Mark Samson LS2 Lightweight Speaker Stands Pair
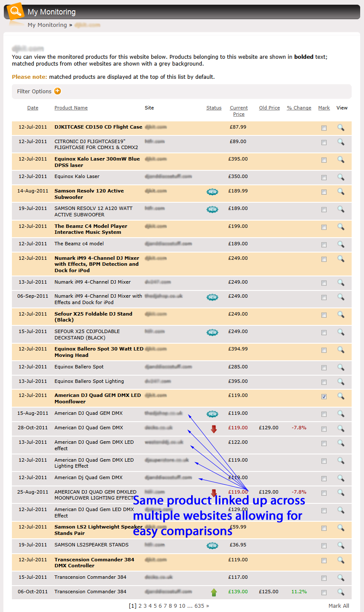364x612 pixels. coord(324,528)
